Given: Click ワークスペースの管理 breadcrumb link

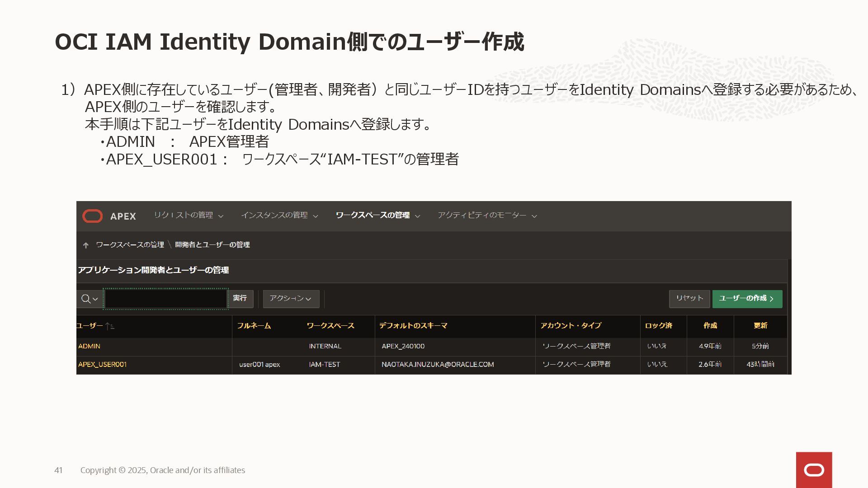Looking at the screenshot, I should pyautogui.click(x=130, y=245).
